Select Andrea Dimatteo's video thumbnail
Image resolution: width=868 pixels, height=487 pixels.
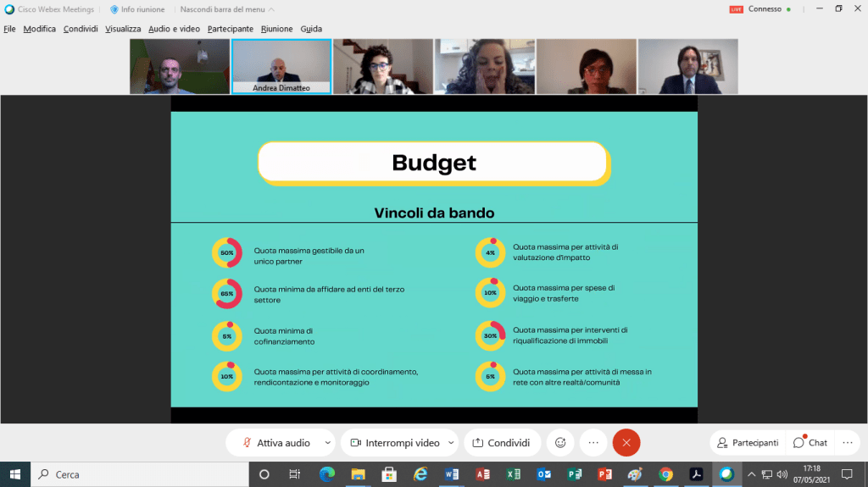coord(281,66)
